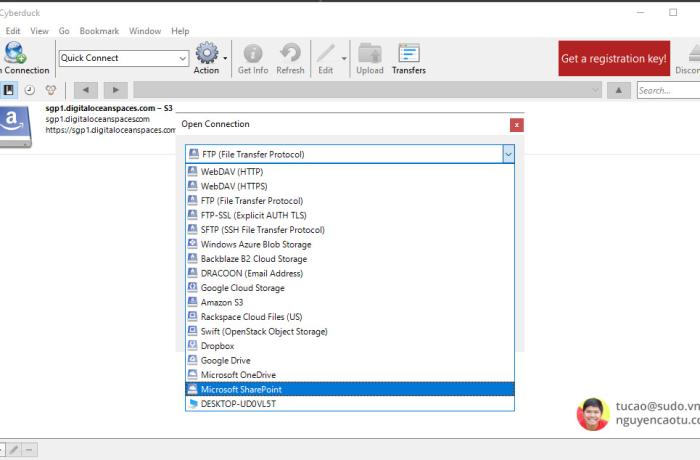Go back with the left arrow
700x460 pixels.
pos(86,90)
